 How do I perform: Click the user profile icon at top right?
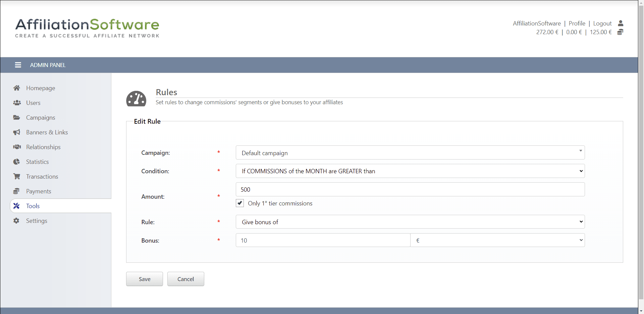pyautogui.click(x=621, y=23)
